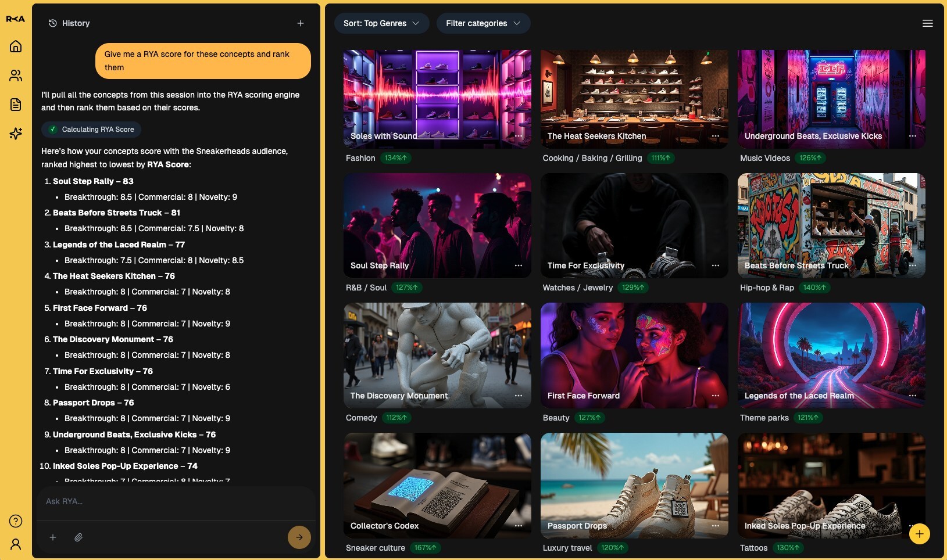This screenshot has width=947, height=560.
Task: Open the Help question mark icon
Action: point(16,521)
